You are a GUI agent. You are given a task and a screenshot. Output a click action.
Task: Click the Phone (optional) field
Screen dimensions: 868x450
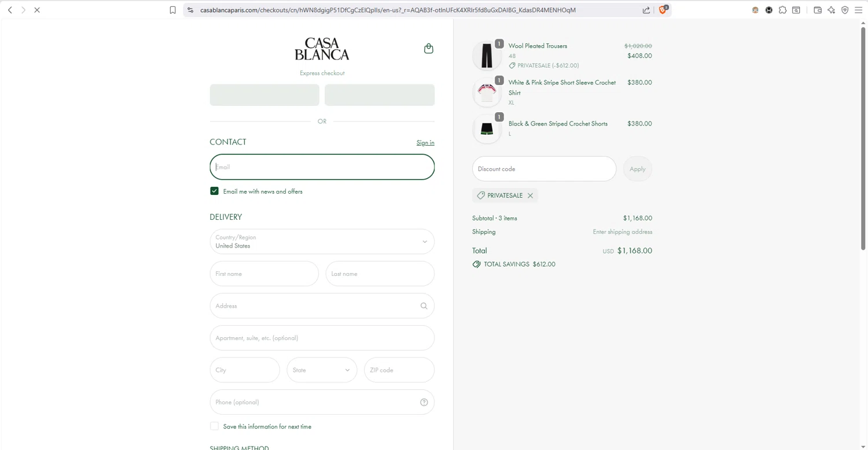(322, 402)
